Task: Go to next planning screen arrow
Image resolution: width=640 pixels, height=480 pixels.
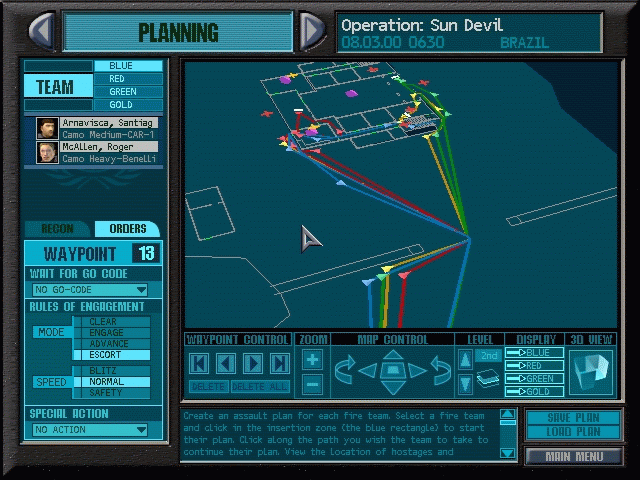Action: click(312, 30)
